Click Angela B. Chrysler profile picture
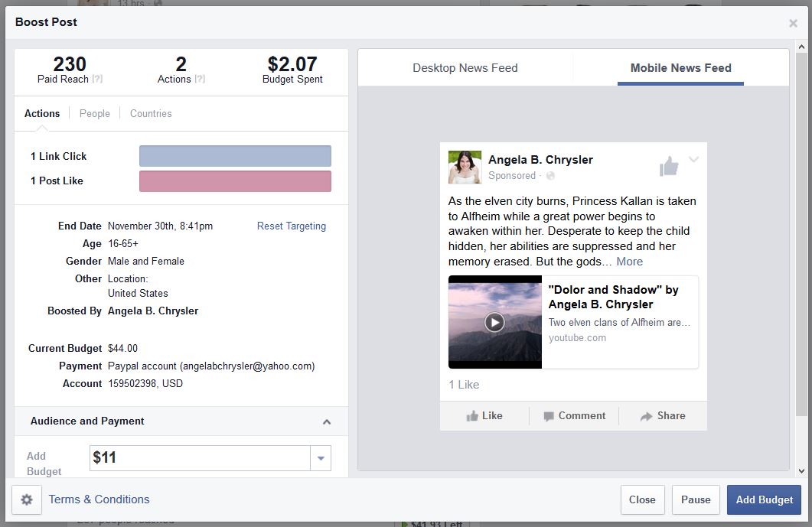 point(465,168)
